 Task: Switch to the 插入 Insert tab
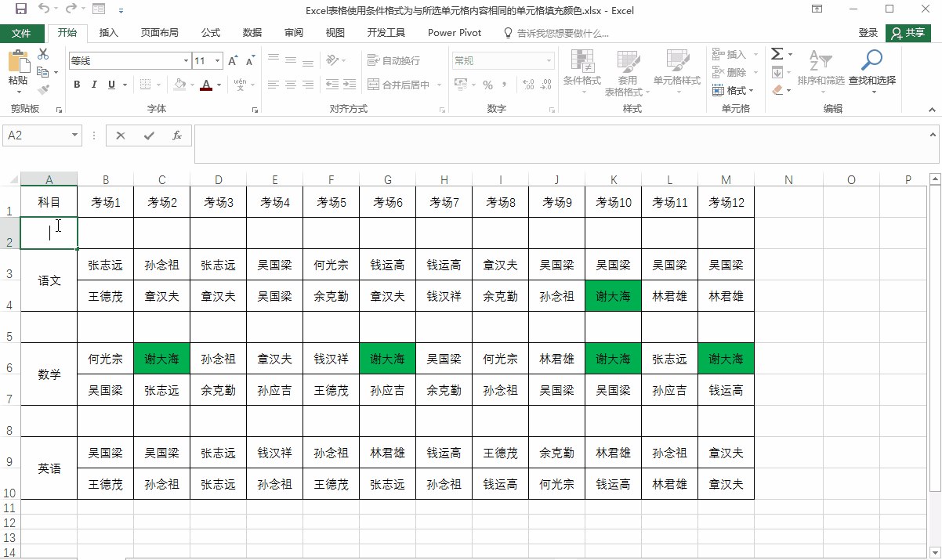109,33
